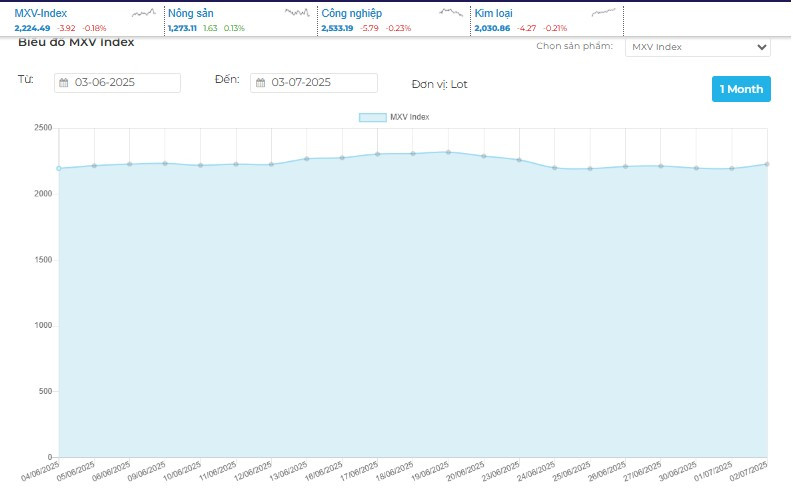Select the Nông sản ticker heading
Screen dimensions: 793x504
pos(191,13)
